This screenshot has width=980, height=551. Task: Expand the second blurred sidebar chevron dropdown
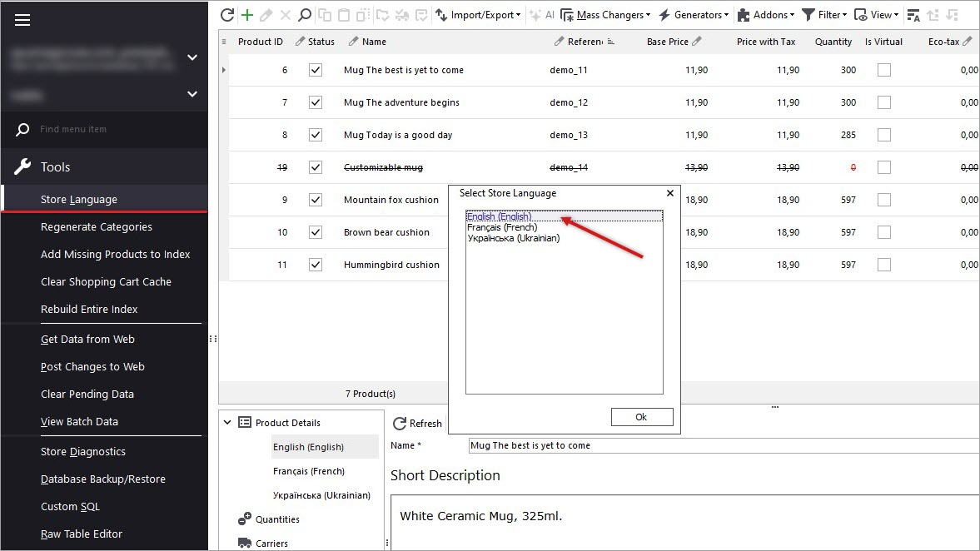[x=192, y=94]
